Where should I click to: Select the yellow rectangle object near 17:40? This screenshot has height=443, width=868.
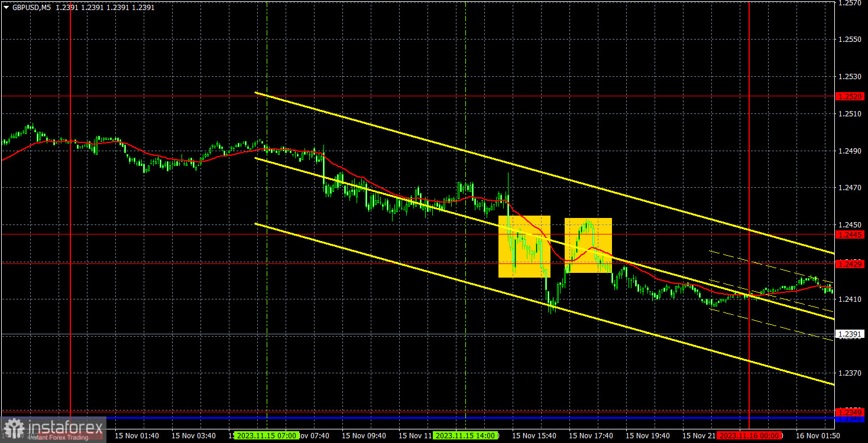coord(588,245)
